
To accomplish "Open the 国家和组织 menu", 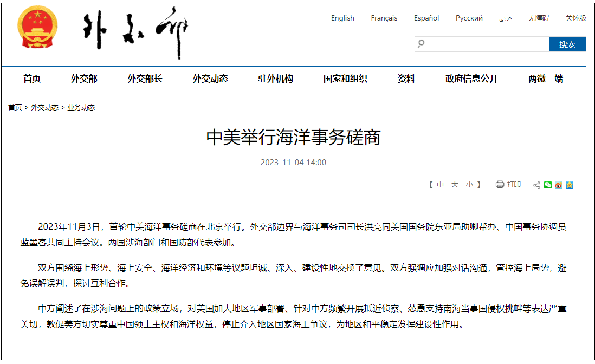I will (344, 78).
